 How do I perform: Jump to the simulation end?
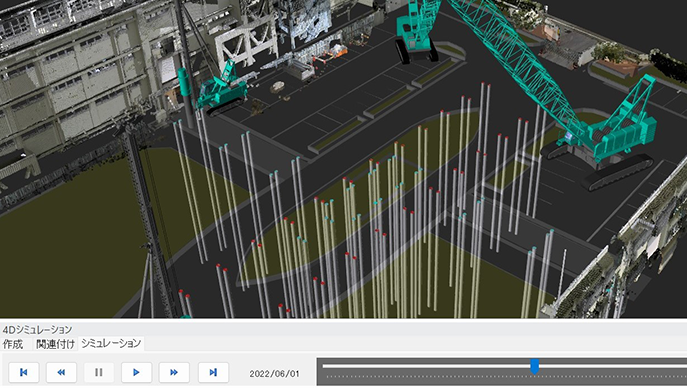click(x=213, y=372)
